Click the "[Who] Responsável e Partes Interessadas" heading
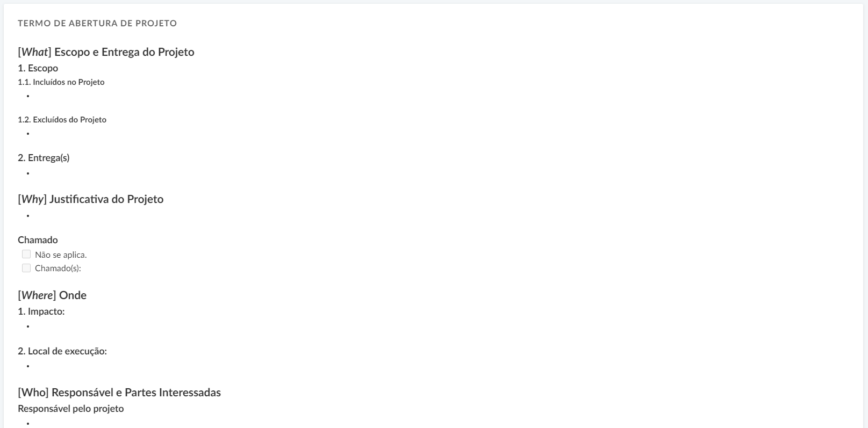The height and width of the screenshot is (428, 868). coord(119,393)
